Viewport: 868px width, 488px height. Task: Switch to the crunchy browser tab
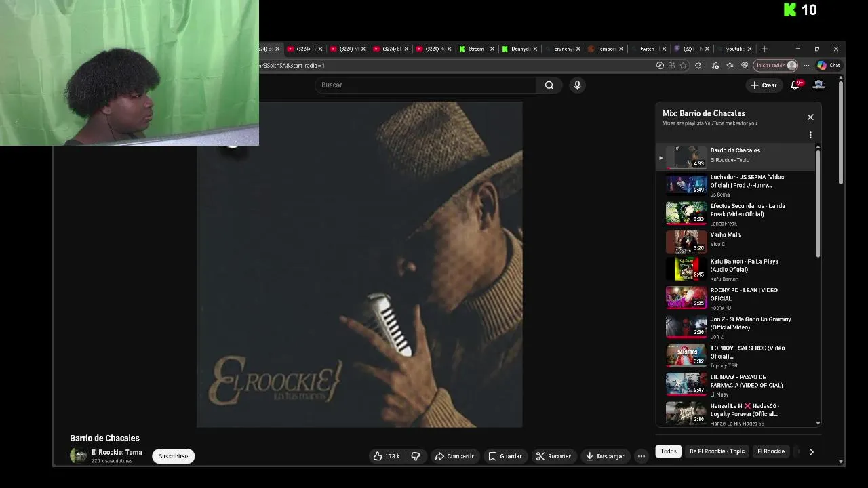(562, 49)
